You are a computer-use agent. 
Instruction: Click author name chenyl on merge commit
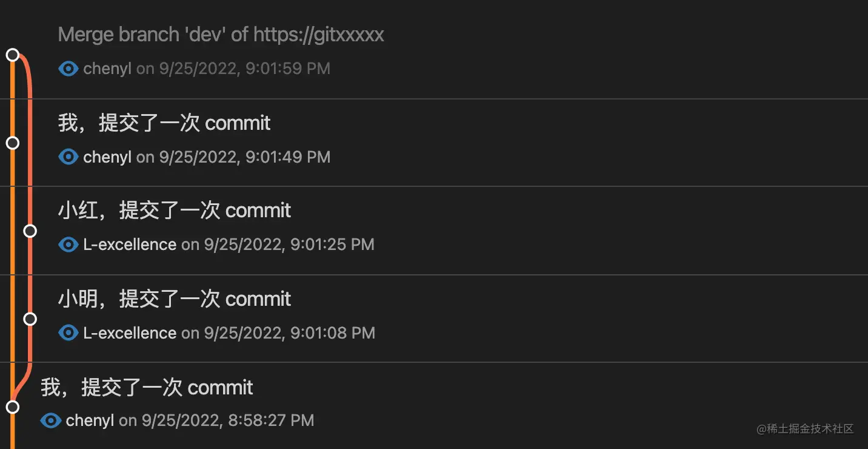[107, 69]
